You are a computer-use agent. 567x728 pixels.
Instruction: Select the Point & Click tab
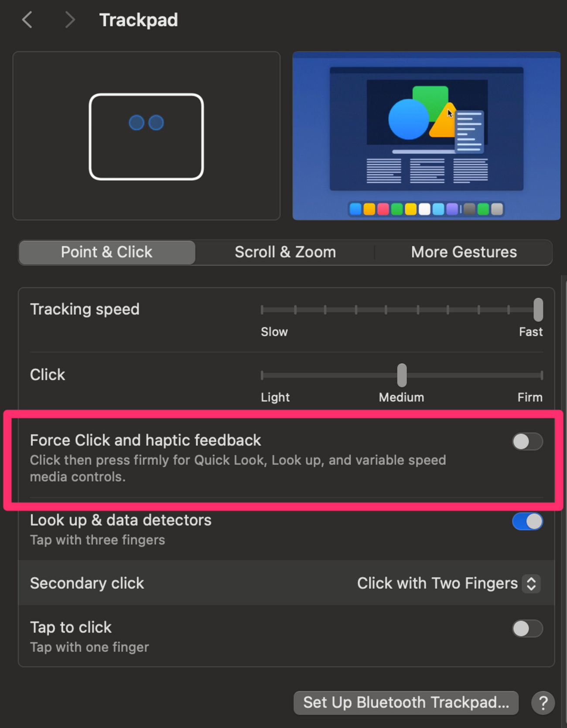point(106,252)
